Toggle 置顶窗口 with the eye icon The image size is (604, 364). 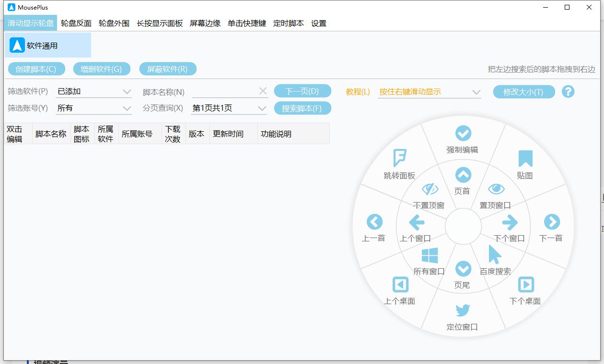point(496,190)
